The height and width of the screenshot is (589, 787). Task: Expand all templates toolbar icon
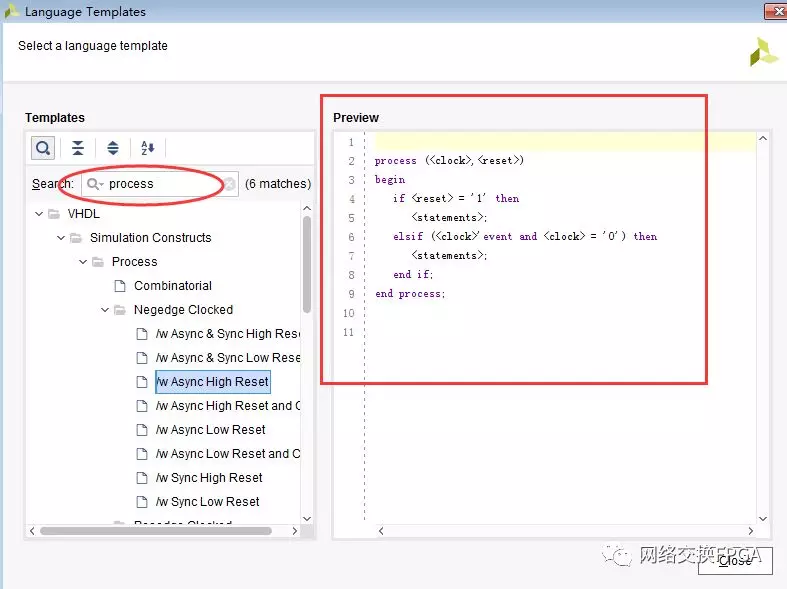click(113, 148)
